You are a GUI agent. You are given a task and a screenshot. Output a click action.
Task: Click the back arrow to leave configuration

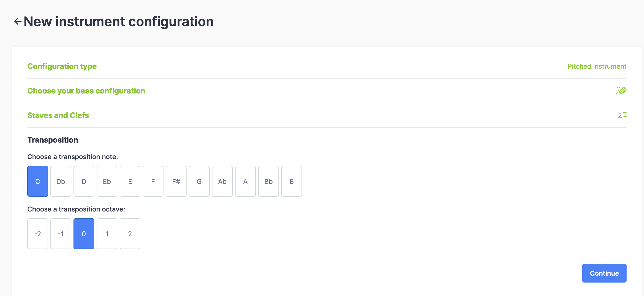(x=18, y=21)
